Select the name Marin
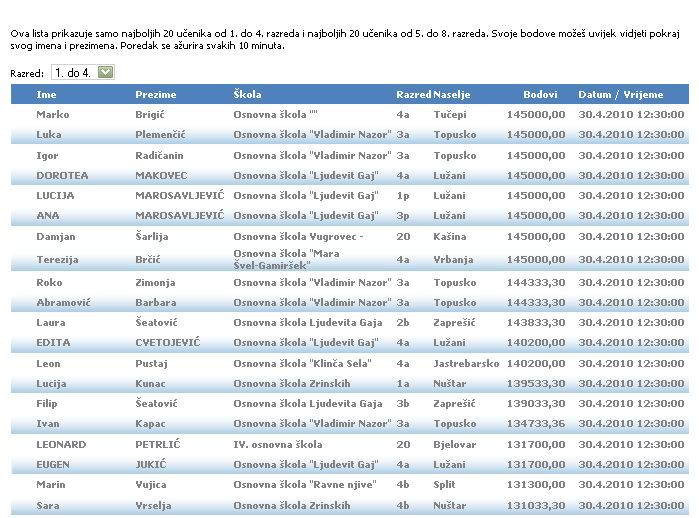Viewport: 699px width, 518px height. pyautogui.click(x=51, y=485)
